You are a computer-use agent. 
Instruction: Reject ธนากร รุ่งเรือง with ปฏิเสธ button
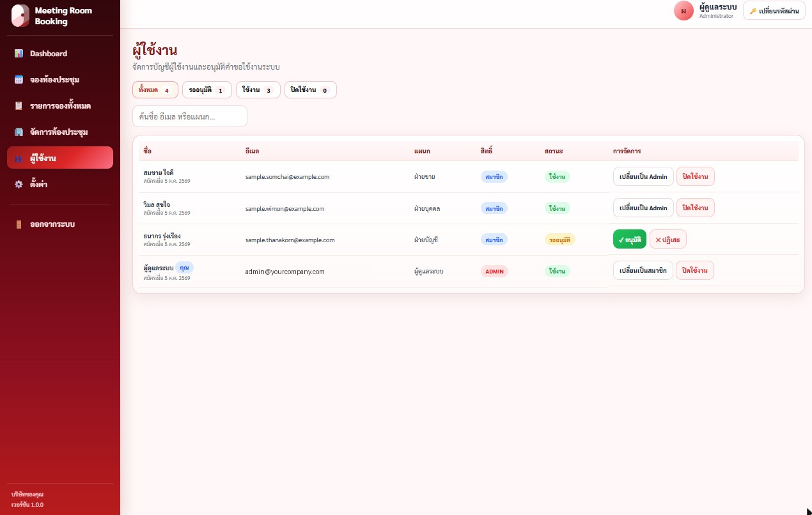coord(668,239)
